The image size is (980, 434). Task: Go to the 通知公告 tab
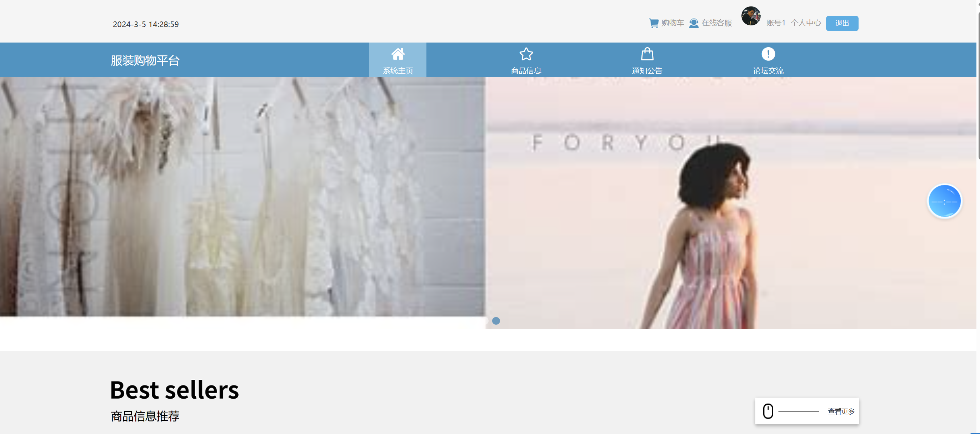click(x=647, y=70)
